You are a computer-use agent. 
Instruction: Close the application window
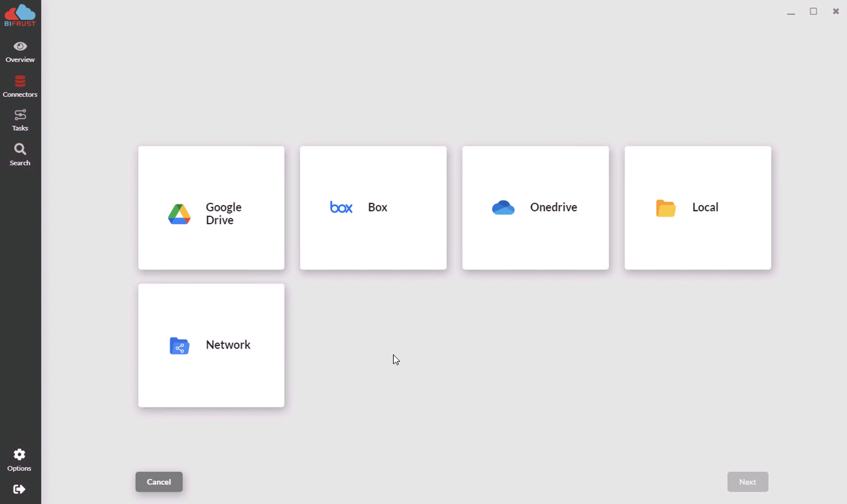click(x=836, y=12)
